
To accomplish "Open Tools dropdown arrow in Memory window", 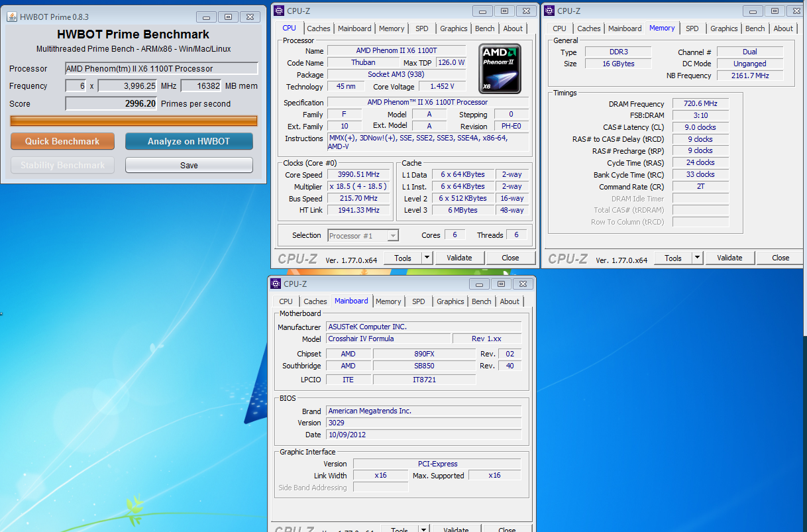I will click(x=697, y=258).
